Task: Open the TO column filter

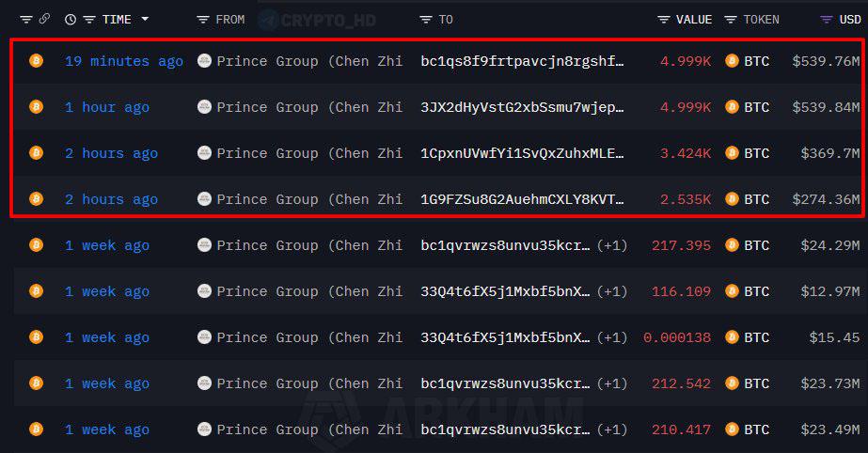Action: pyautogui.click(x=426, y=20)
